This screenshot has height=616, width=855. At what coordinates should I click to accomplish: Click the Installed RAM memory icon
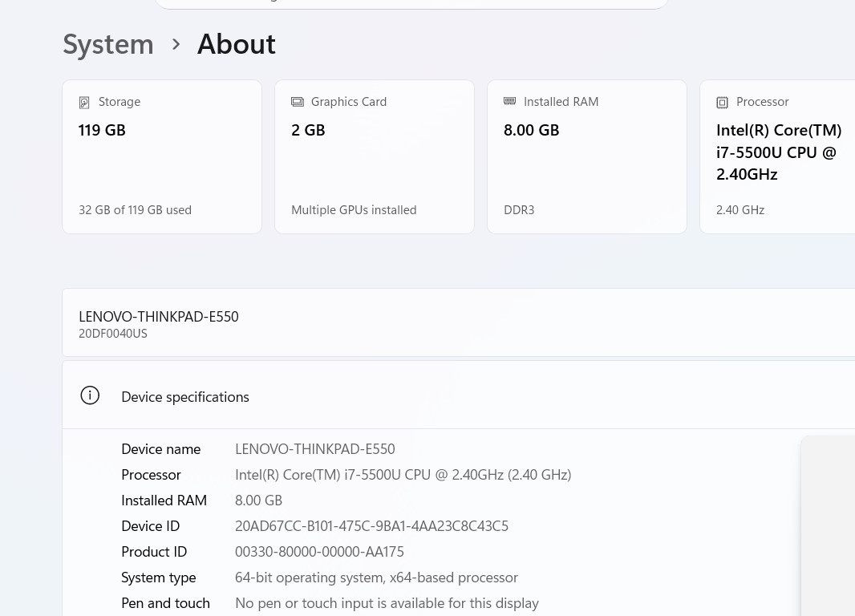click(x=510, y=101)
